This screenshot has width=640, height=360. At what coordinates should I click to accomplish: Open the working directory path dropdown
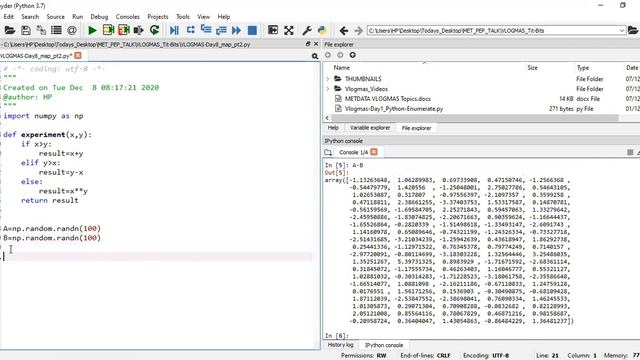(x=622, y=31)
